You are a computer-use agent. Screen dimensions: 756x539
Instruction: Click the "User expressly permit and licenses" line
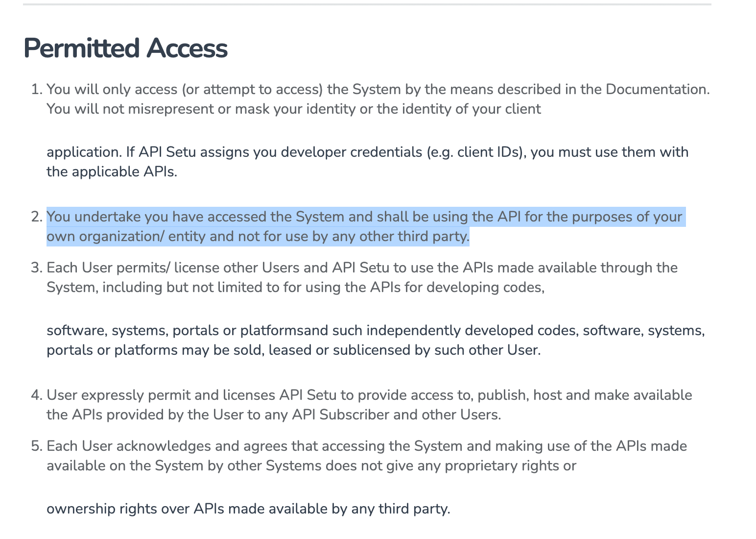[x=162, y=395]
